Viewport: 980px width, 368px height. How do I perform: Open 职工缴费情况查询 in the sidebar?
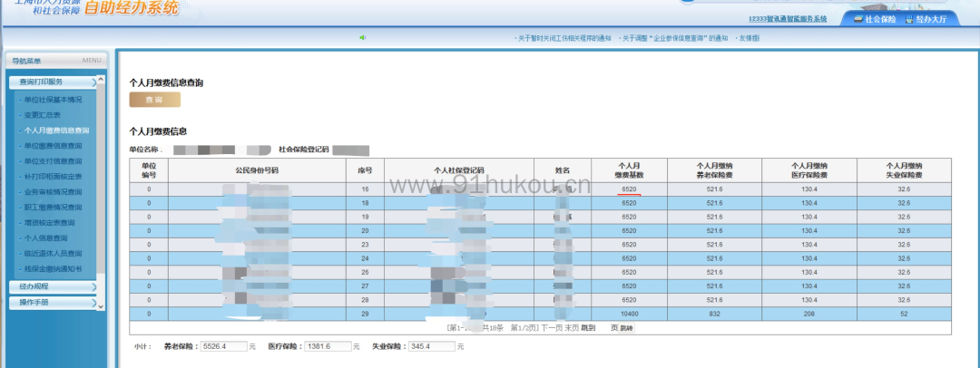(x=54, y=208)
